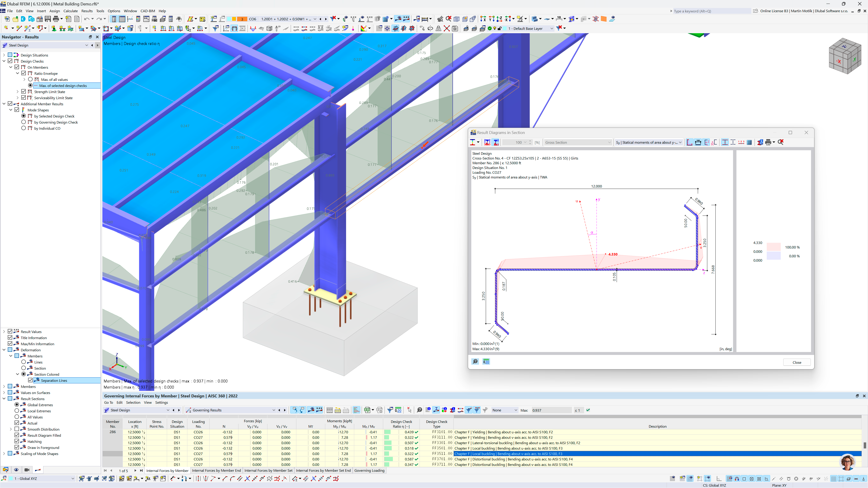Image resolution: width=868 pixels, height=488 pixels.
Task: Select the Gross Section display icon with dimensions
Action: 698,142
